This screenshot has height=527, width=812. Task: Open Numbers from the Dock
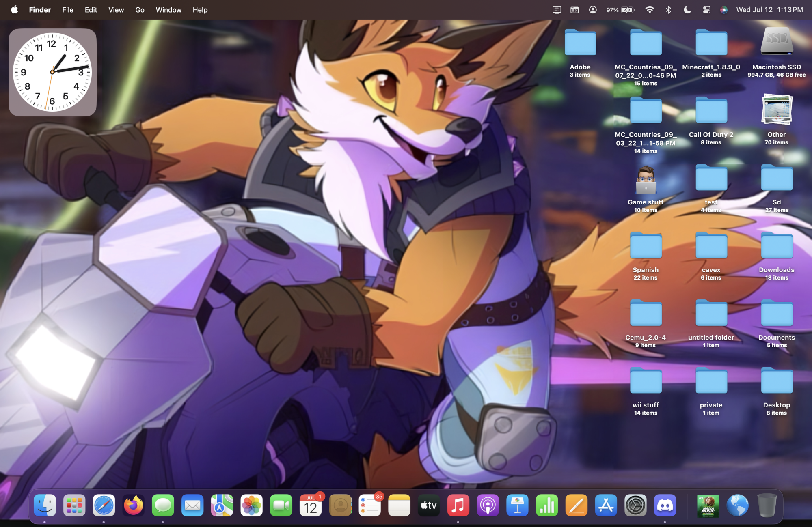coord(547,505)
